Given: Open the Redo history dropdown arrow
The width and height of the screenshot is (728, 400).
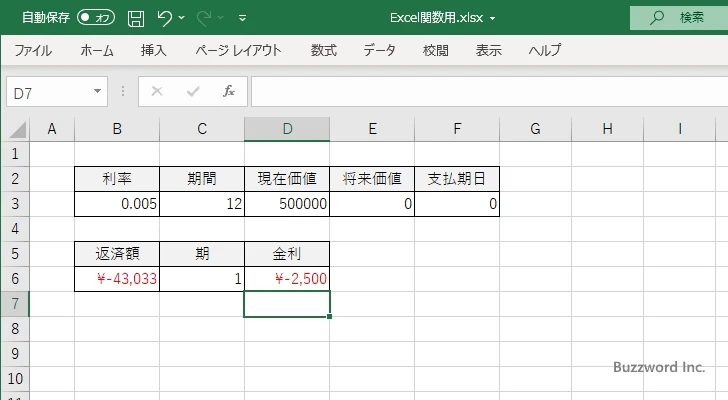Looking at the screenshot, I should coord(221,18).
